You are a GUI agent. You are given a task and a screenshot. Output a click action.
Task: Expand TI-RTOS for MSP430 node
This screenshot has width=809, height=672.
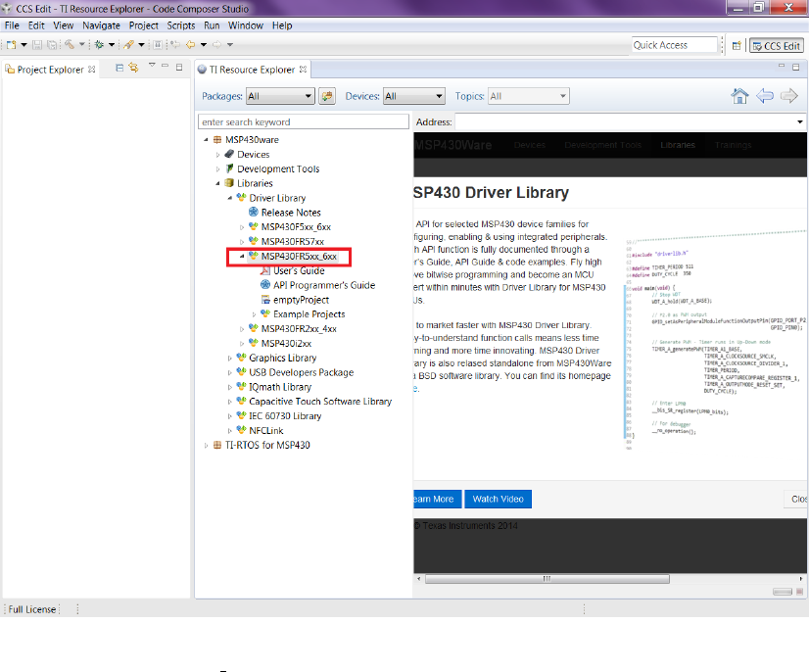coord(206,445)
